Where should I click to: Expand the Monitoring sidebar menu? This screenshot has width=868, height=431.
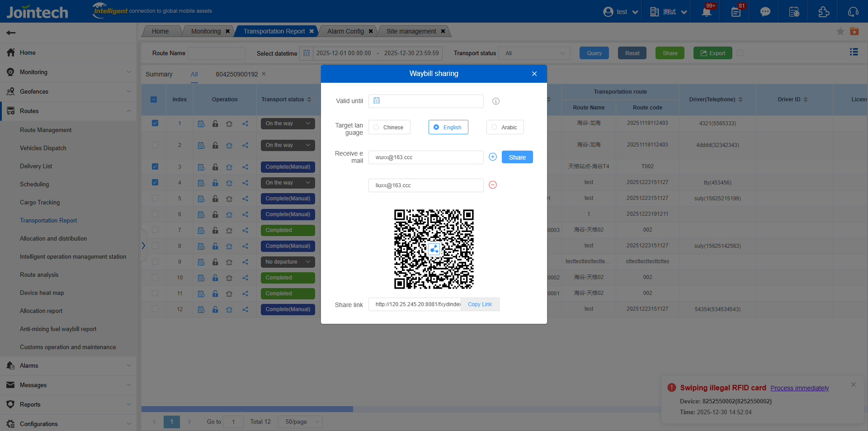pyautogui.click(x=68, y=72)
